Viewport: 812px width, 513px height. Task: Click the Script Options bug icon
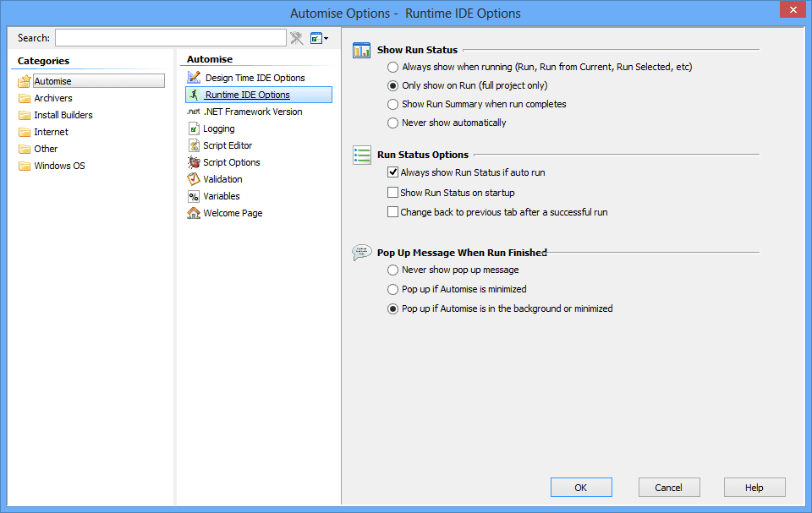194,162
